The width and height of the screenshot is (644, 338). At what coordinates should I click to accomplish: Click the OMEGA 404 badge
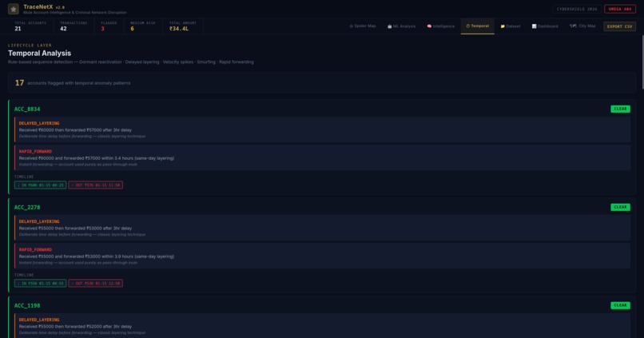[620, 9]
